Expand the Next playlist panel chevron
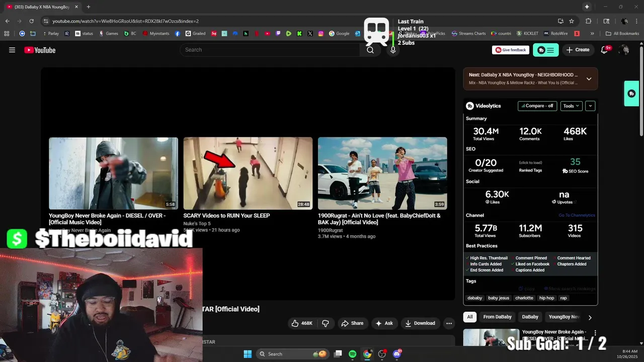This screenshot has height=362, width=644. (589, 79)
